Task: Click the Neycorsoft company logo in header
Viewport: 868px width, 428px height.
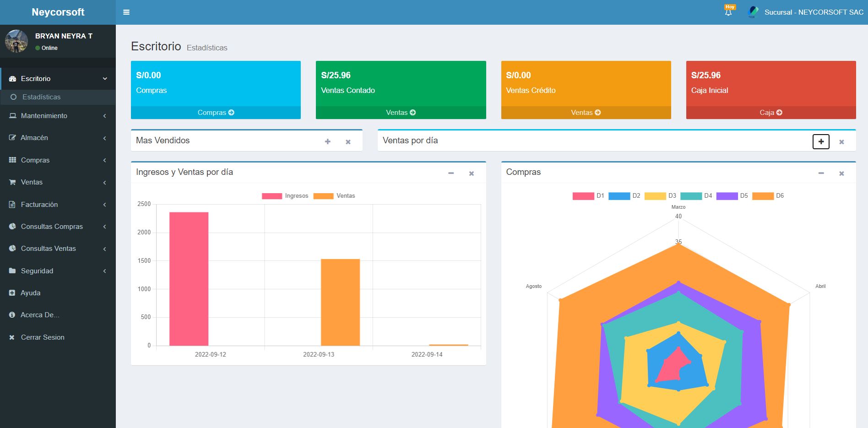Action: [x=753, y=12]
